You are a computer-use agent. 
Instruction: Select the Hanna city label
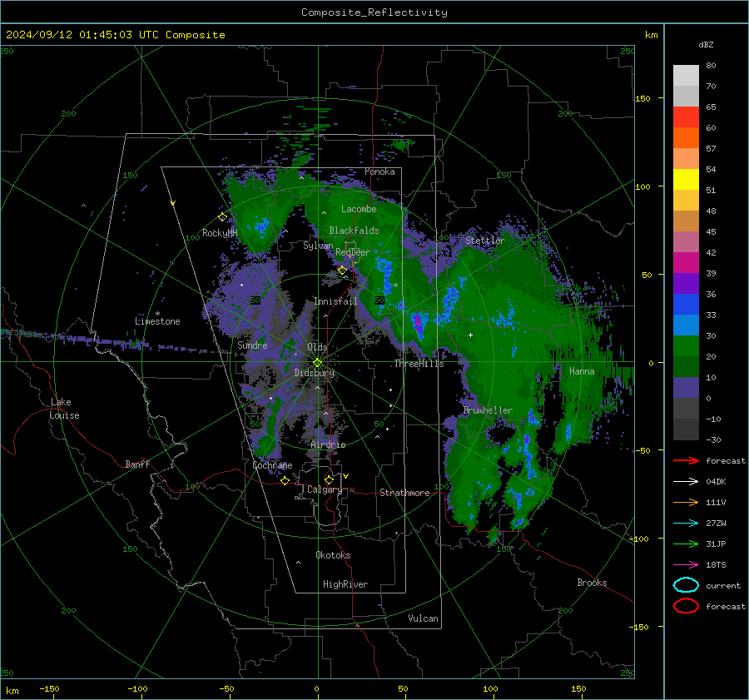coord(582,371)
